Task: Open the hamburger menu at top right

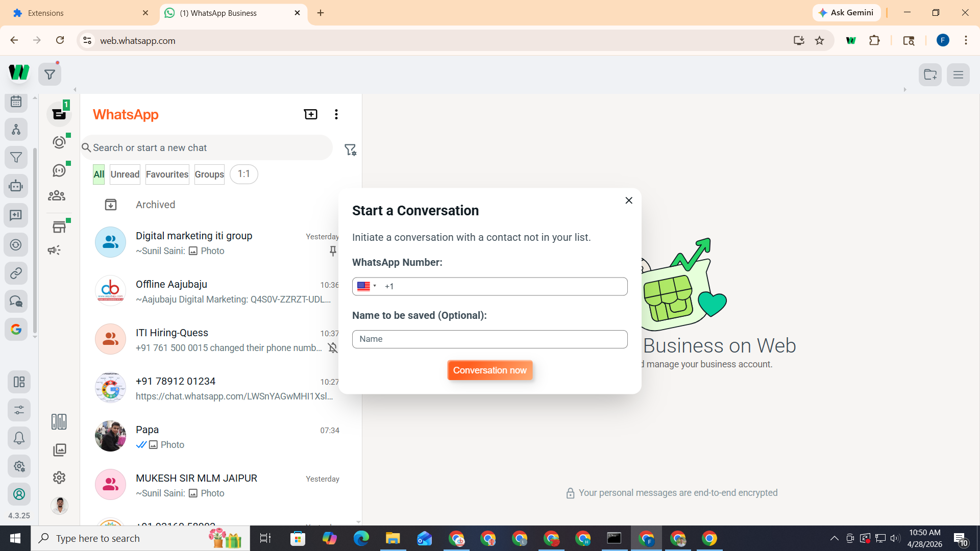Action: [x=958, y=74]
